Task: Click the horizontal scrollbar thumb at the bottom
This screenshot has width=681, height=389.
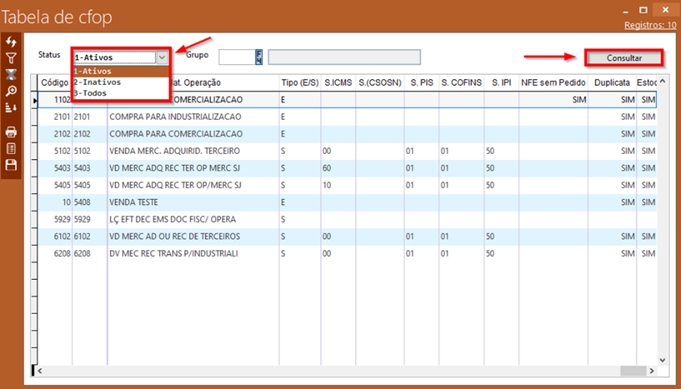Action: (633, 371)
